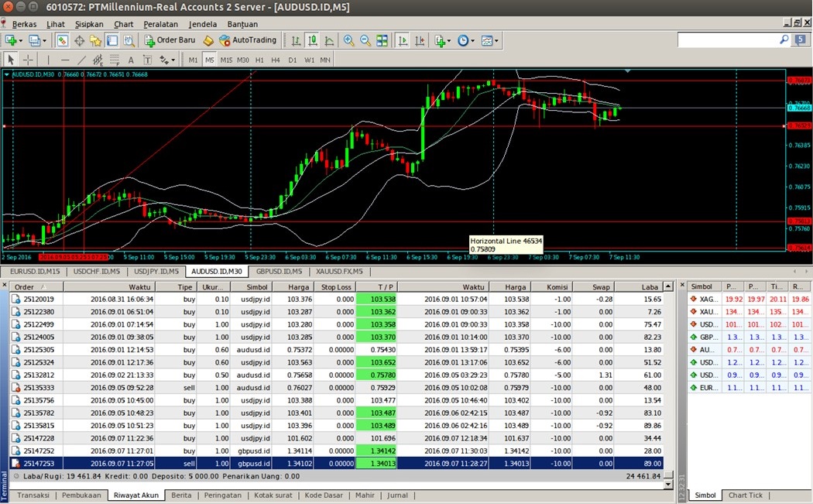Expand the New Chart dropdown arrow
Image resolution: width=813 pixels, height=504 pixels.
21,40
